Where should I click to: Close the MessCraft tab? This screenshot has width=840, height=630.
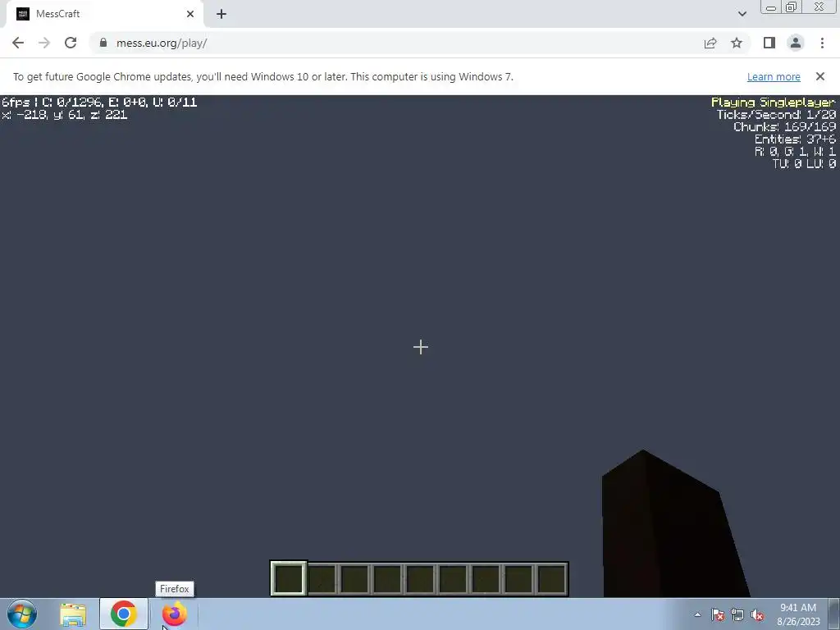pyautogui.click(x=190, y=14)
